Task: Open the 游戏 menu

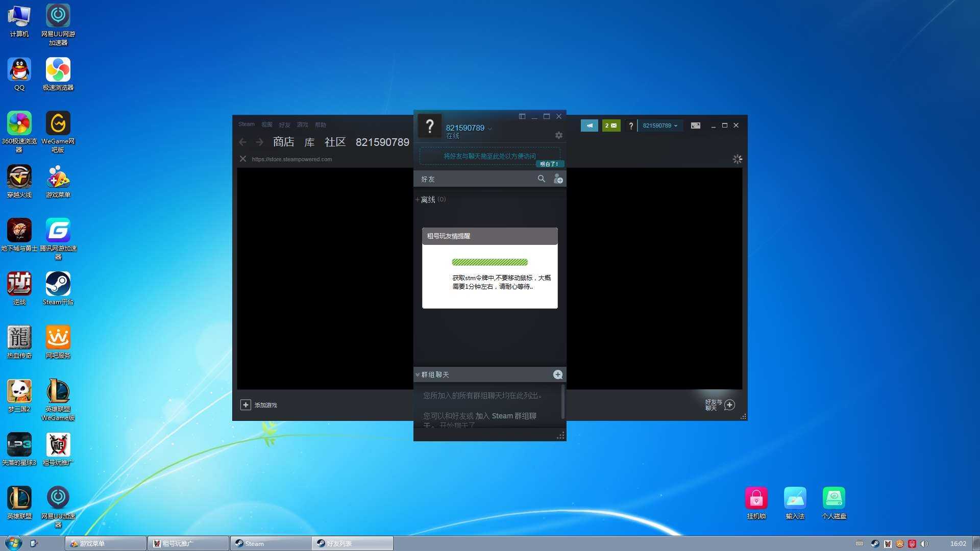Action: click(303, 124)
